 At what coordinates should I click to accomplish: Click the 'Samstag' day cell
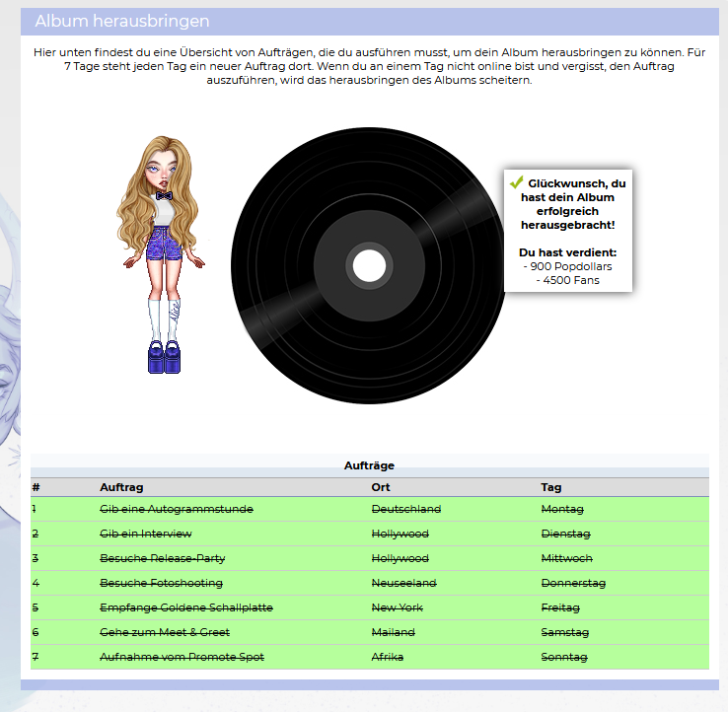(x=565, y=632)
